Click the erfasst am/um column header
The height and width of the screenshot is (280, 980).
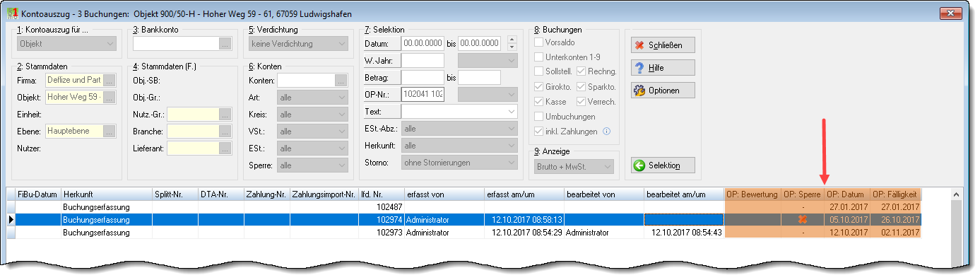tap(524, 194)
